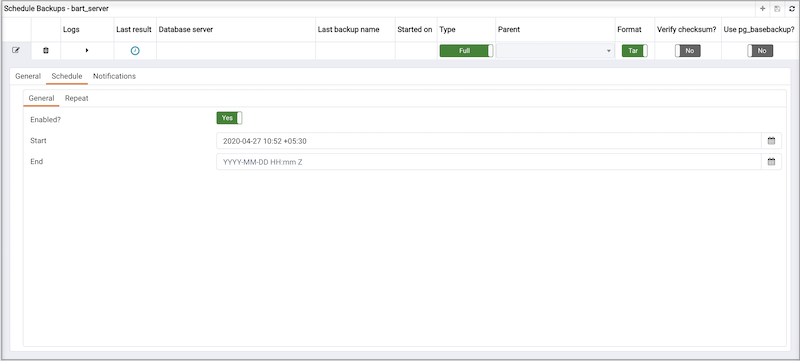The image size is (800, 361).
Task: Select the Schedule tab
Action: 67,76
